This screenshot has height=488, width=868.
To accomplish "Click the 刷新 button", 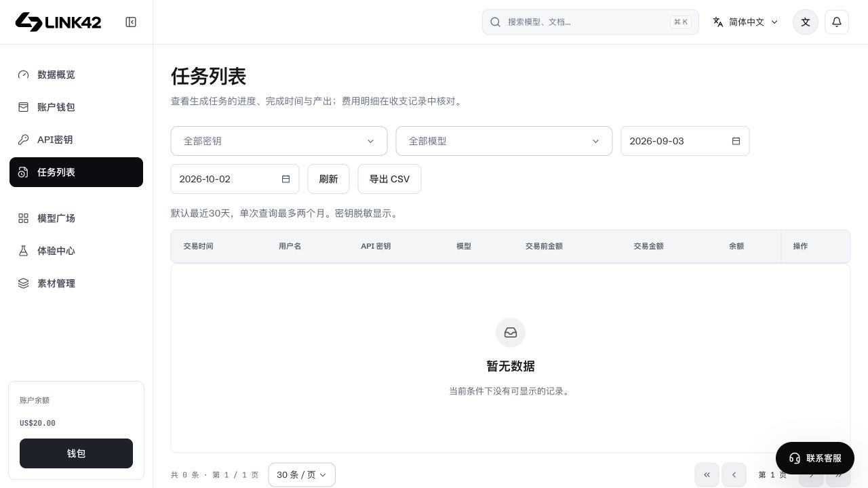I will tap(328, 179).
